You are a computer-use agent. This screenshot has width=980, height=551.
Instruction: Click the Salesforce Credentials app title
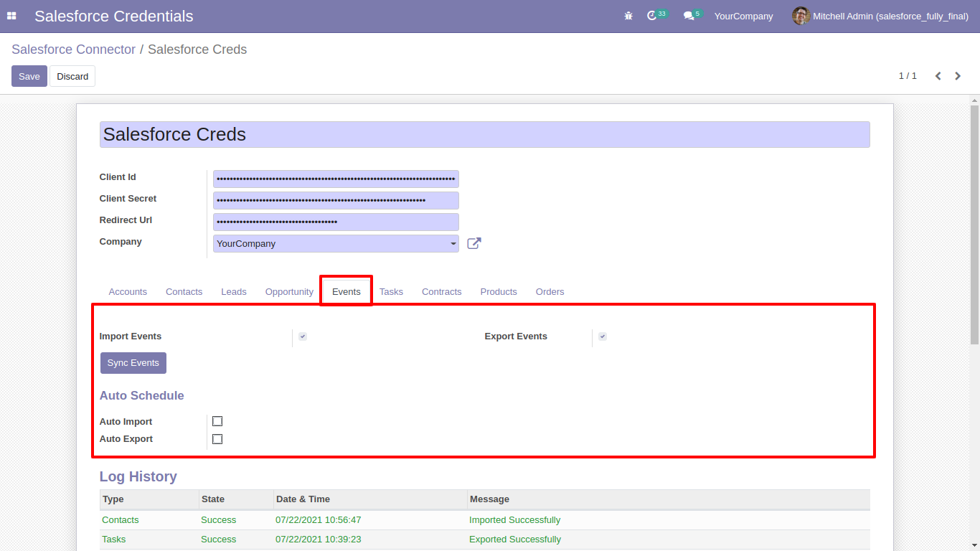click(x=114, y=16)
